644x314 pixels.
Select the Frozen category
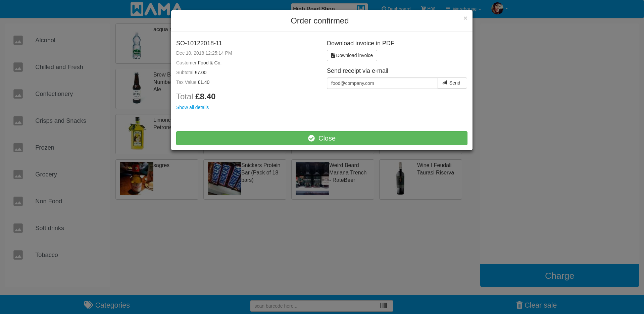(45, 148)
